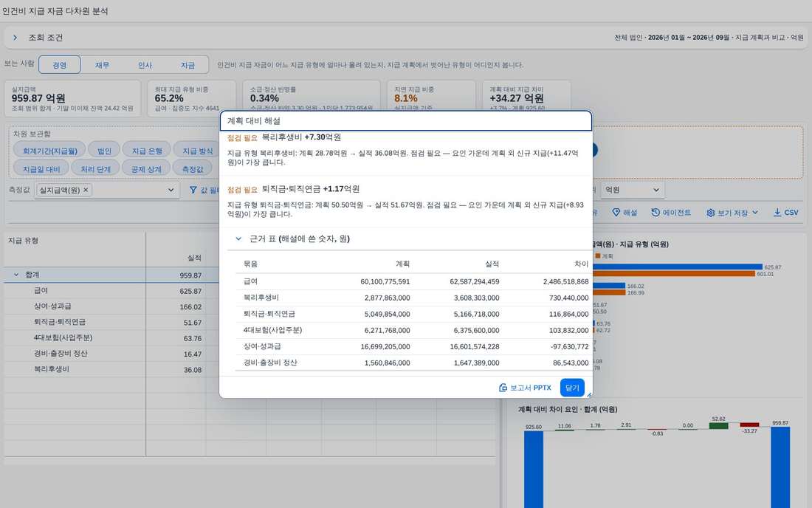Click the 실적 column header in pivot table
812x508 pixels.
tap(194, 258)
